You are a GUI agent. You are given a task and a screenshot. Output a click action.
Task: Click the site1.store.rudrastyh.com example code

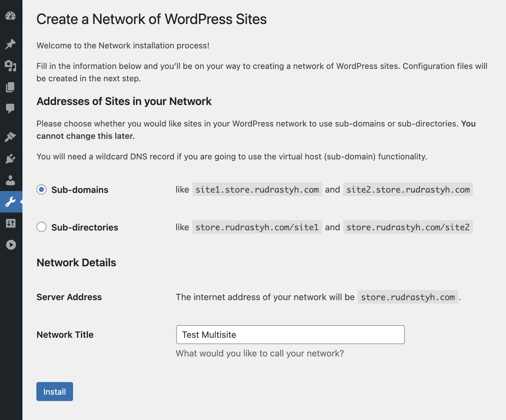pyautogui.click(x=257, y=189)
